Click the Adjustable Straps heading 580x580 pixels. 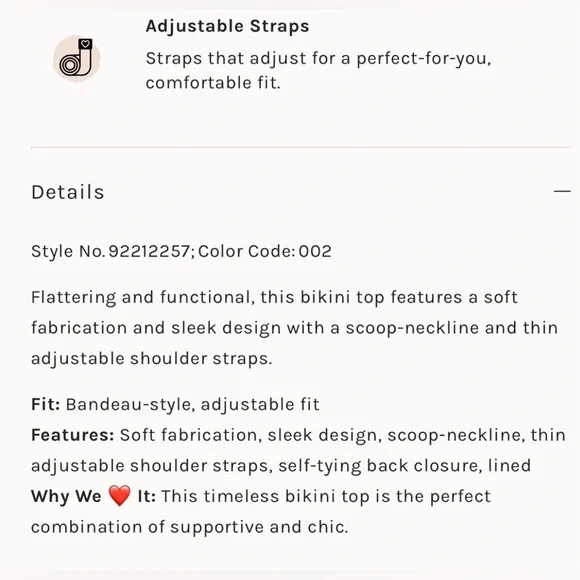pyautogui.click(x=227, y=27)
